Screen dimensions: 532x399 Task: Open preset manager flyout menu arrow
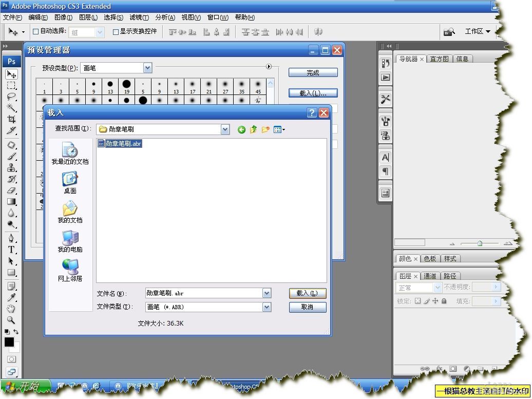269,67
